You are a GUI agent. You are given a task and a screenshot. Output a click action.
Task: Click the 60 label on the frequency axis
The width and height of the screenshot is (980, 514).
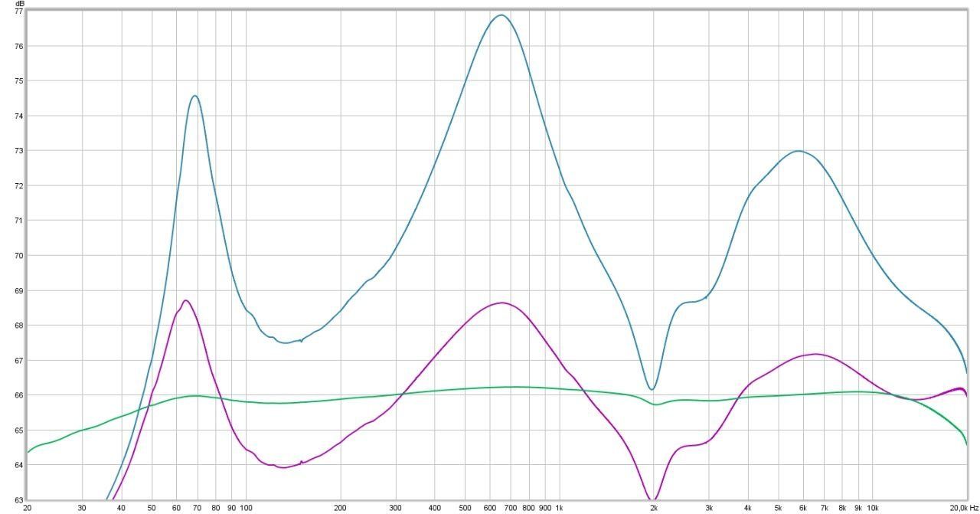point(176,508)
